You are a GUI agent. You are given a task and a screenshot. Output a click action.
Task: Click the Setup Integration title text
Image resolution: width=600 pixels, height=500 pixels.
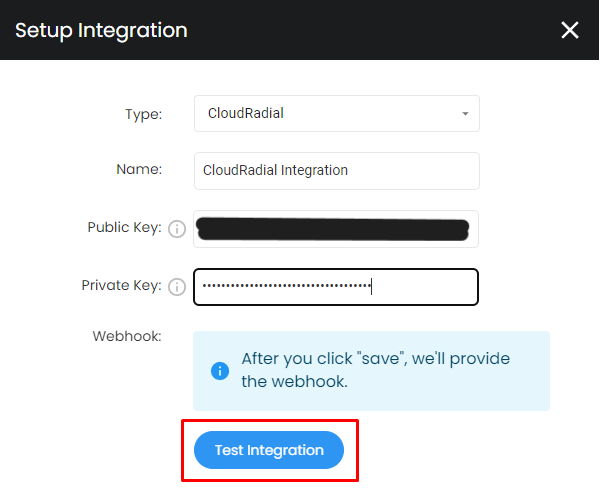[x=101, y=31]
